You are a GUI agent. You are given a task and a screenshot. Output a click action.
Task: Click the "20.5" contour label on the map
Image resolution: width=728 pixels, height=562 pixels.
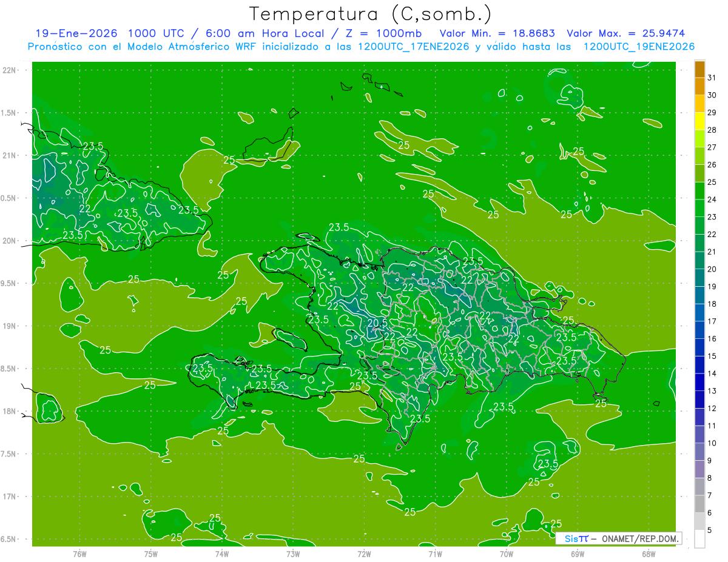tap(377, 323)
